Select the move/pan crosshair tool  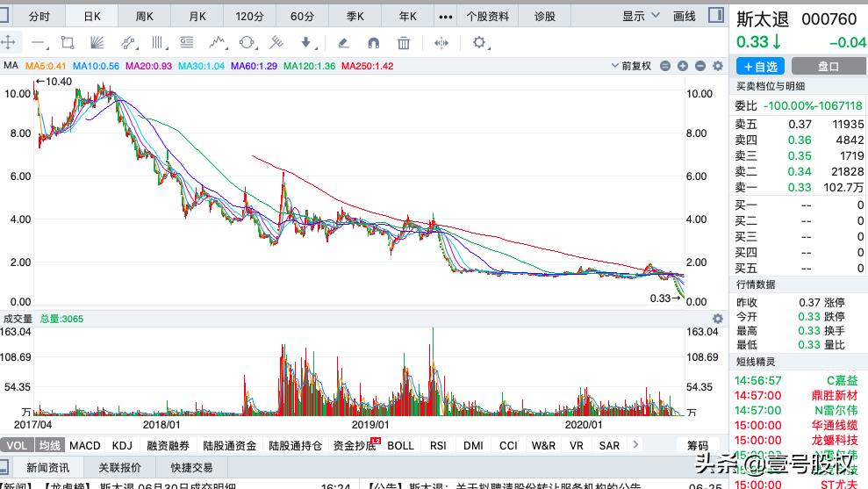[x=8, y=42]
